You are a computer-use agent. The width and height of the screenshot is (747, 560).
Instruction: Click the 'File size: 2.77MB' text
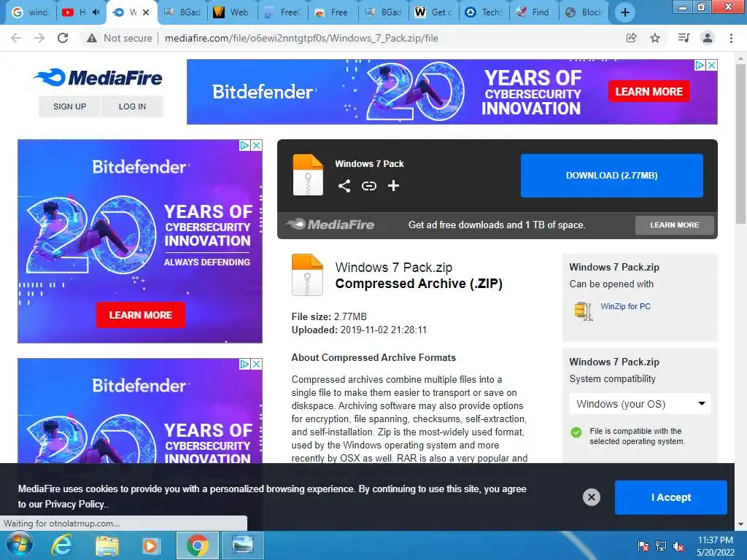pyautogui.click(x=329, y=316)
